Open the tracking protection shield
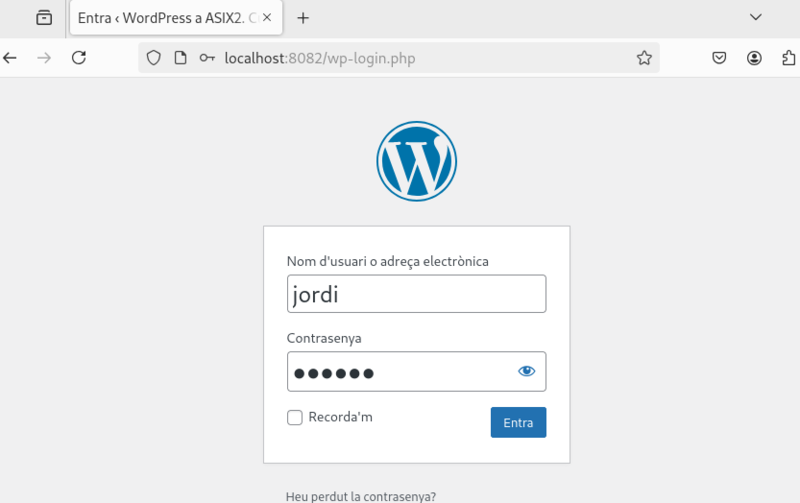Image resolution: width=800 pixels, height=503 pixels. pyautogui.click(x=154, y=58)
